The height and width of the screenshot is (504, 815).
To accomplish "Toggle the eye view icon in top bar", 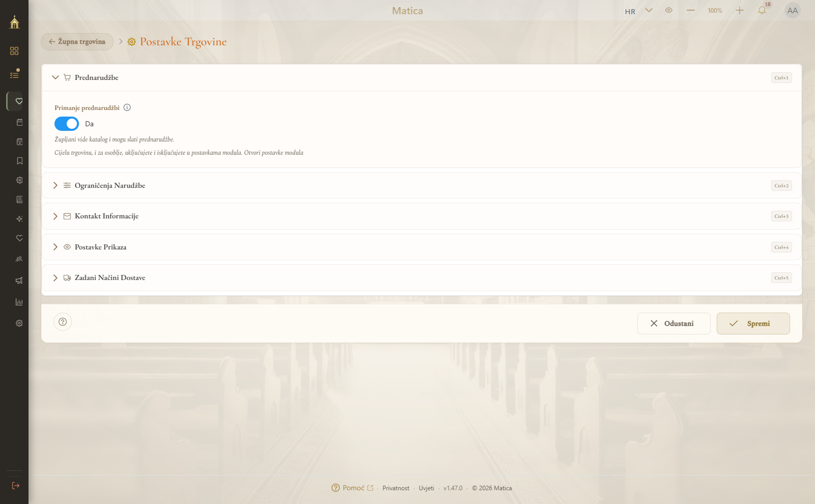I will click(x=669, y=10).
